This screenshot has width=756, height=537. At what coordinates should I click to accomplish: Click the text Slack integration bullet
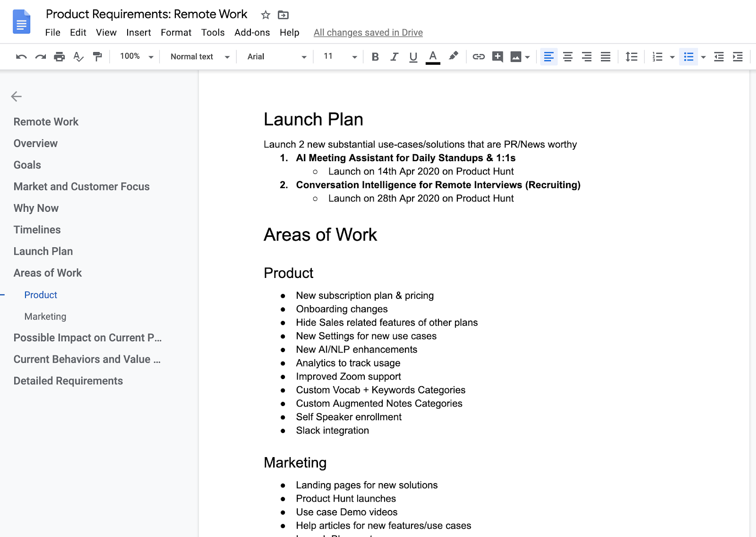tap(333, 431)
